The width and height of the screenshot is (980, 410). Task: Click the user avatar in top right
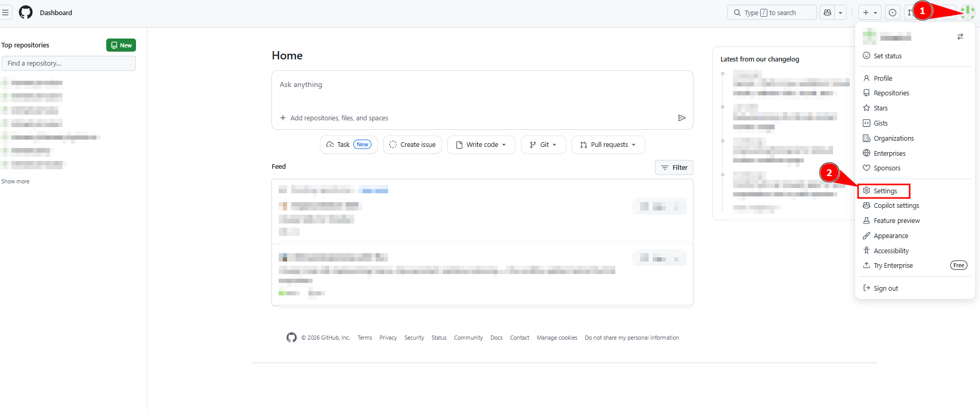pyautogui.click(x=967, y=13)
